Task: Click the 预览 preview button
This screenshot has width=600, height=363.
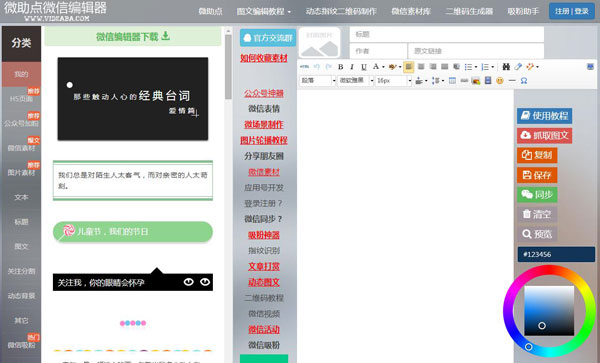Action: coord(537,234)
